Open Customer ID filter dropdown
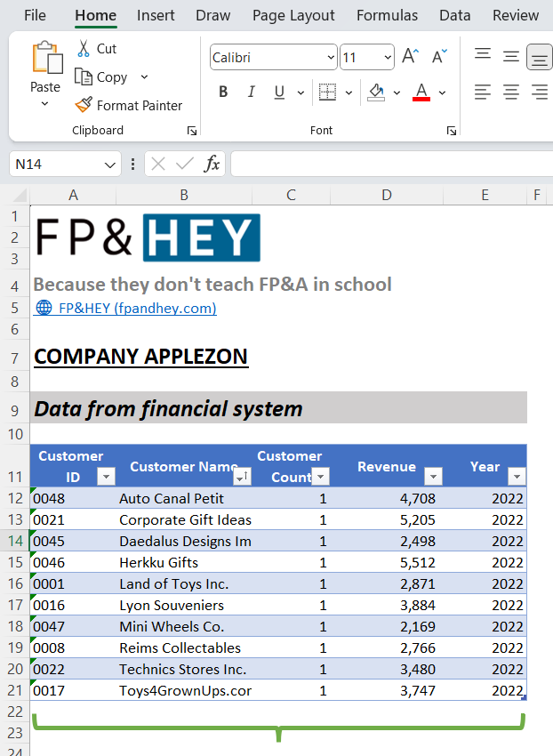 click(x=106, y=477)
